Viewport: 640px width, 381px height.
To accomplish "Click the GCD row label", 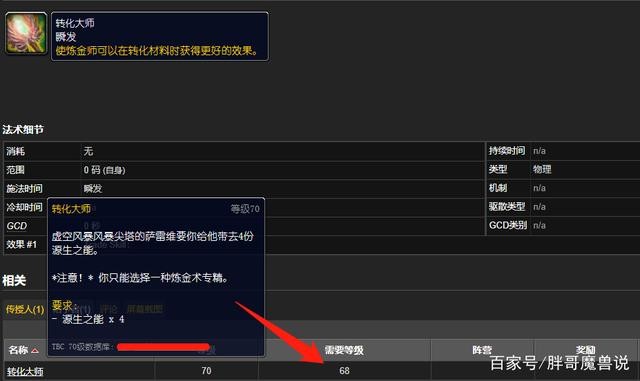I will 17,226.
